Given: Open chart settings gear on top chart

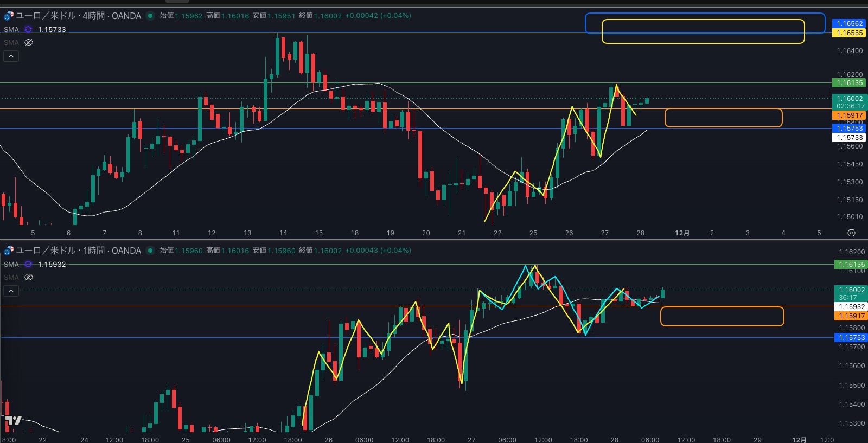Looking at the screenshot, I should click(851, 233).
